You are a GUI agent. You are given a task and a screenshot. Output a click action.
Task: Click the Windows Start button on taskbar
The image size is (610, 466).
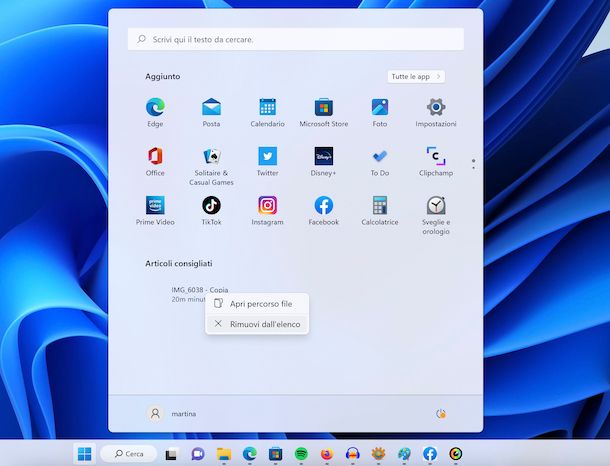84,454
